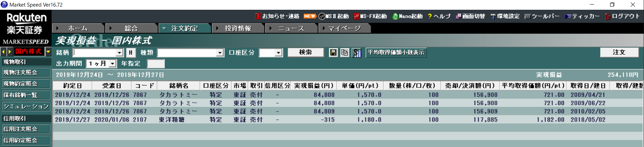Click the 年指定 input field
The image size is (644, 147).
(156, 63)
